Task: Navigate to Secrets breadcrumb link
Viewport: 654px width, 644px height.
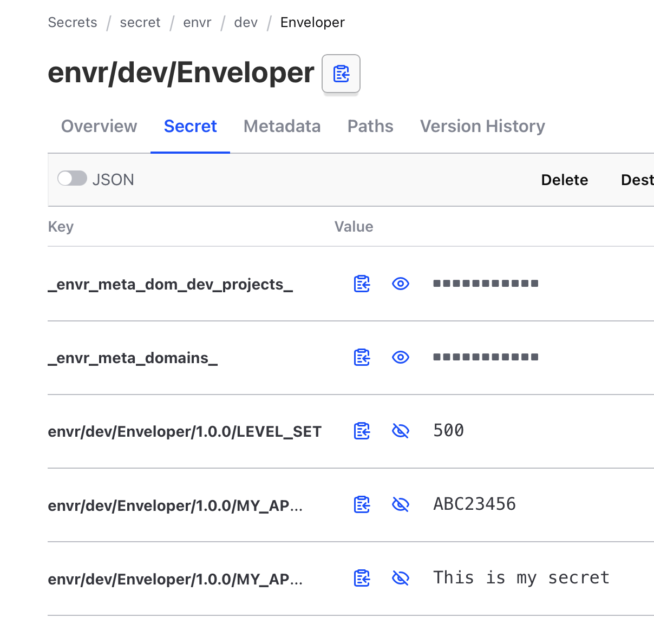Action: click(73, 22)
